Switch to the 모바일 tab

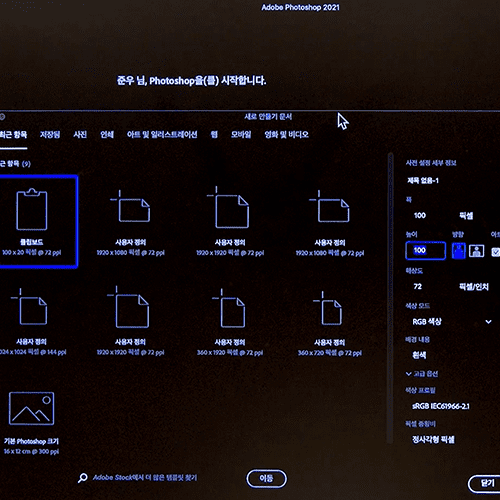(241, 135)
